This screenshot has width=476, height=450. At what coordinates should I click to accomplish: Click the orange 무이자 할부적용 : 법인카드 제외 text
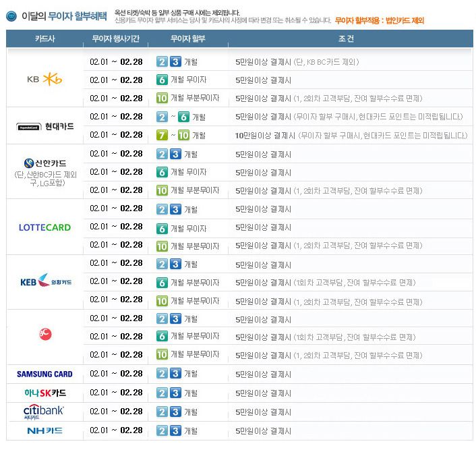tap(380, 21)
